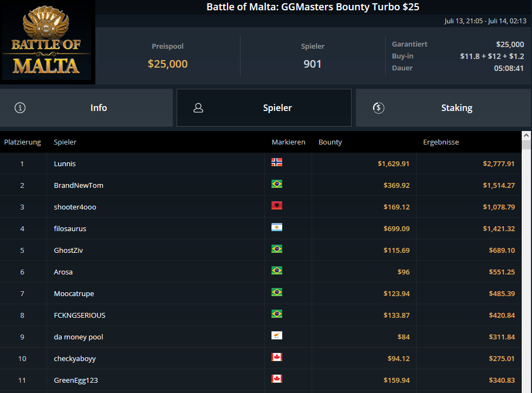Click the Brazil flag beside Arosa
Viewport: 532px width, 393px height.
[x=277, y=271]
